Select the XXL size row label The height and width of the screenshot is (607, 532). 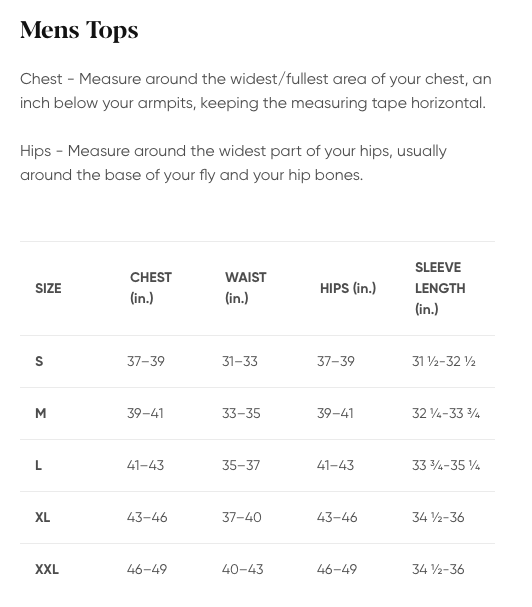(47, 569)
